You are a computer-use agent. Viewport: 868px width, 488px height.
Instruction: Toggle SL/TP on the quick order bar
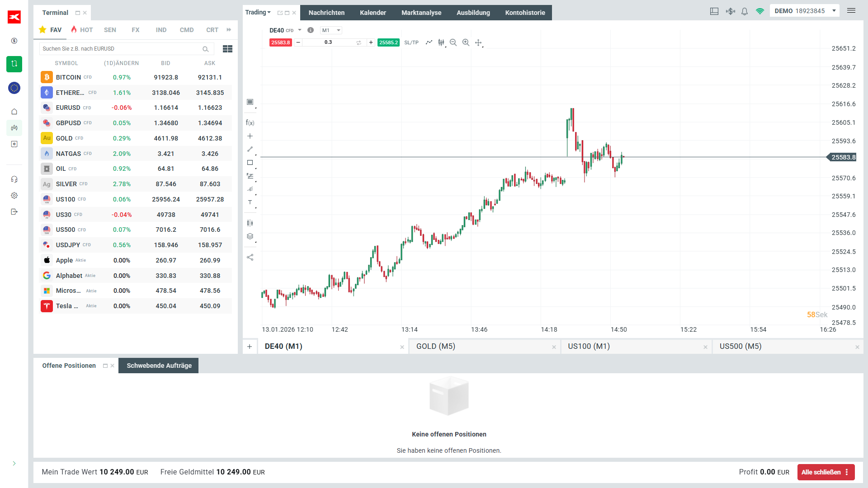(411, 42)
